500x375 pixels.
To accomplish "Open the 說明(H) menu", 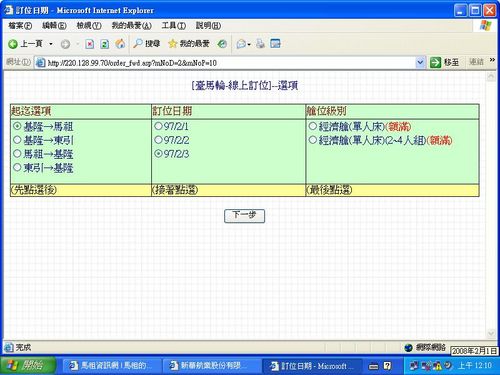I will point(208,25).
